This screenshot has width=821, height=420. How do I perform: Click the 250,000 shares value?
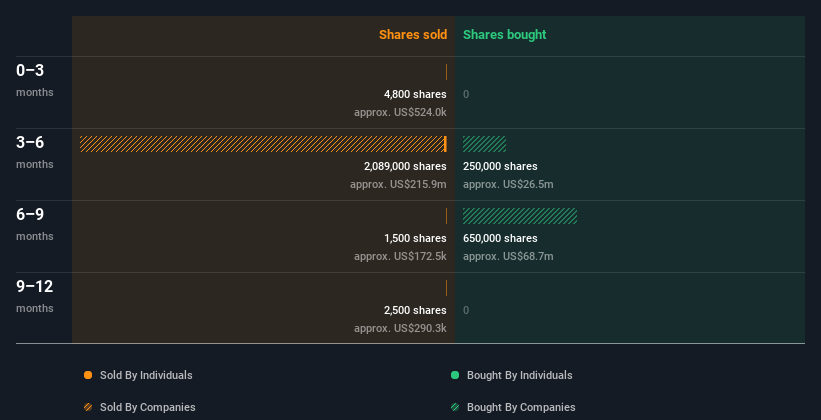(x=500, y=166)
